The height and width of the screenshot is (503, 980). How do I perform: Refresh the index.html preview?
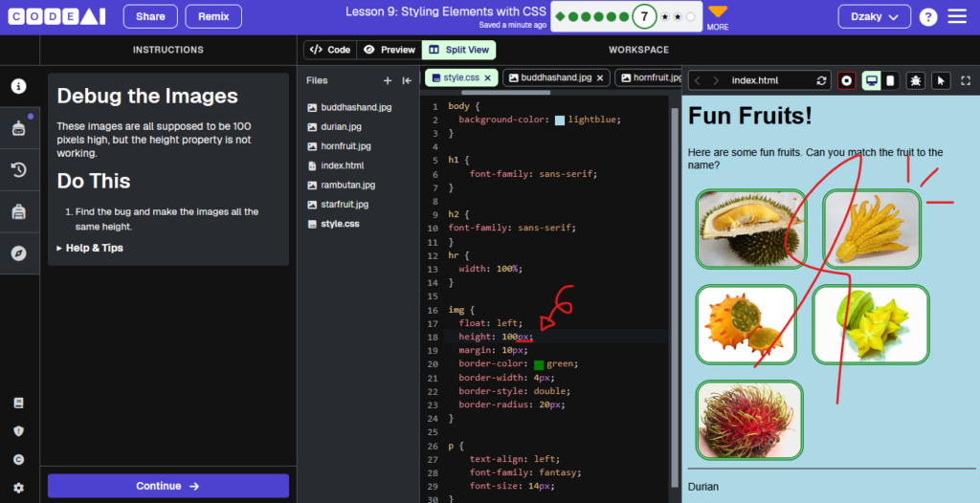822,80
